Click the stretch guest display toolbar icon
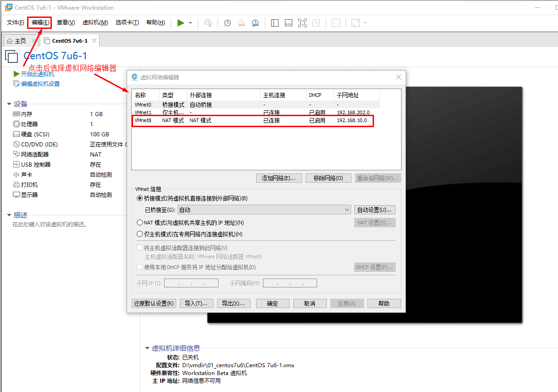This screenshot has height=392, width=558. pos(356,23)
